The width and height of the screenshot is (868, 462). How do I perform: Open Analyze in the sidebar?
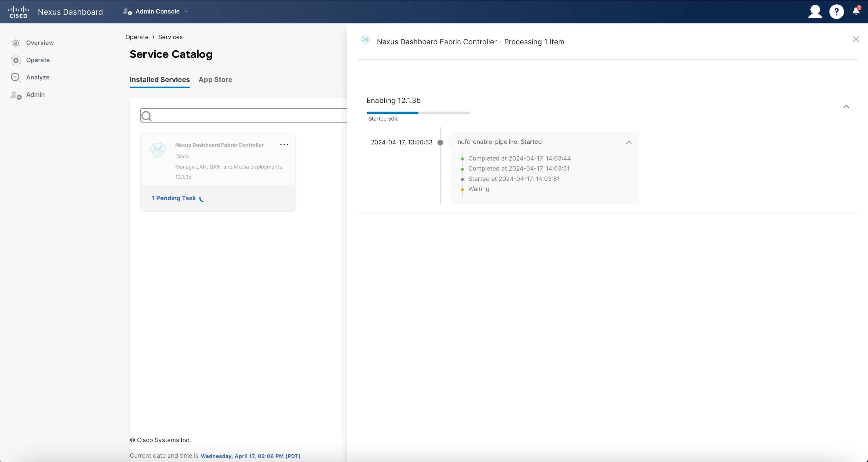[x=38, y=77]
